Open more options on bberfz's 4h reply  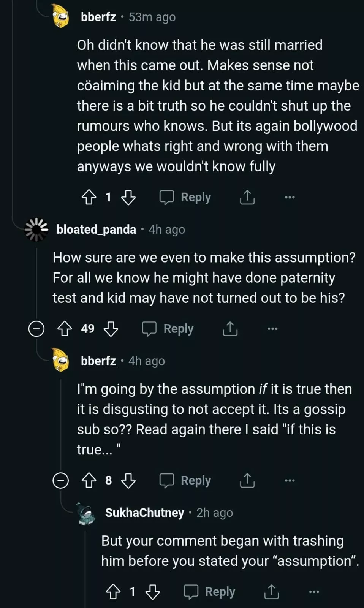coord(290,481)
